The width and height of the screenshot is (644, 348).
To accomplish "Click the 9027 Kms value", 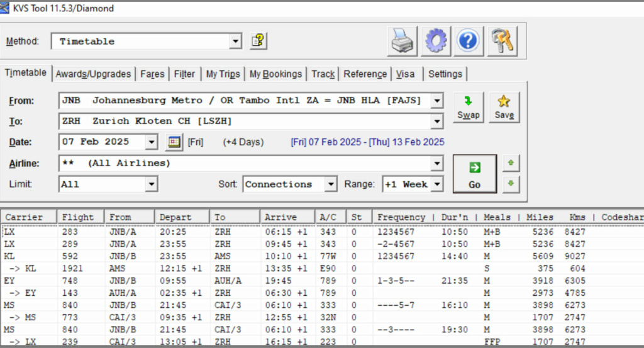I will (x=575, y=256).
